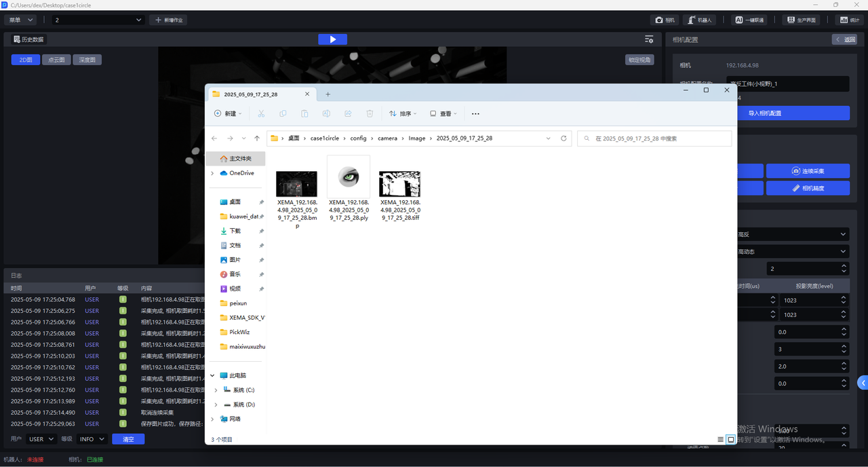Image resolution: width=868 pixels, height=467 pixels.
Task: Click the 清空 clear log button
Action: pyautogui.click(x=128, y=439)
